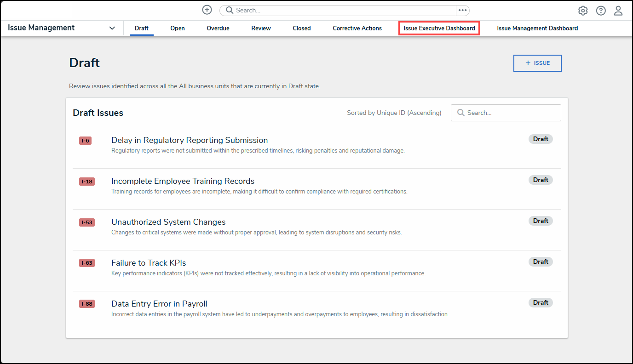Open the user profile icon

coord(618,10)
